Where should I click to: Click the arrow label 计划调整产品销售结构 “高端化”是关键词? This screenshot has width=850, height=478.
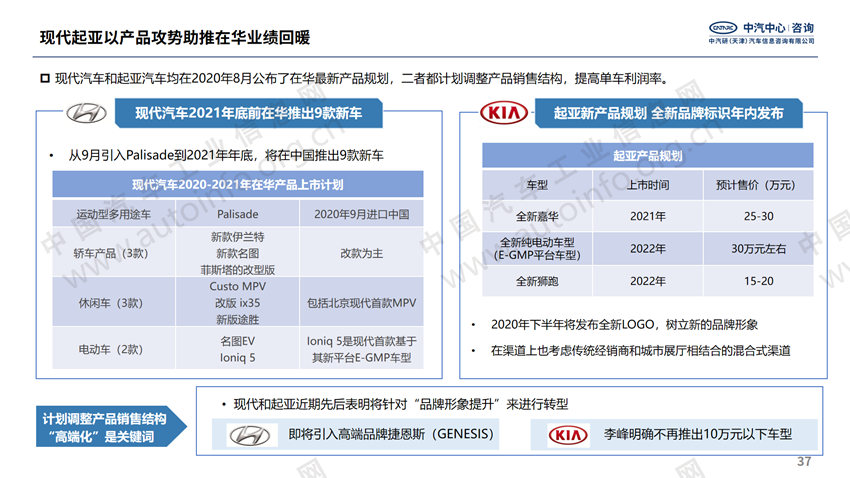(x=111, y=427)
